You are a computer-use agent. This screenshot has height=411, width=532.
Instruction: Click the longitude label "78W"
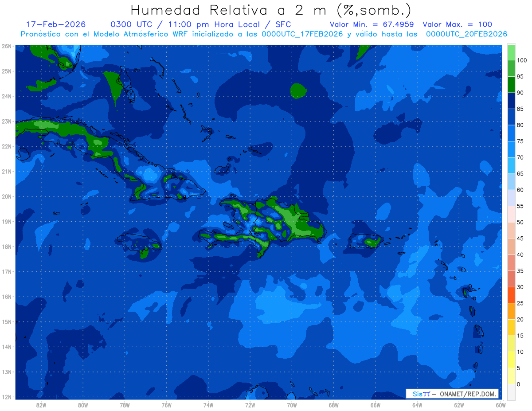click(125, 404)
